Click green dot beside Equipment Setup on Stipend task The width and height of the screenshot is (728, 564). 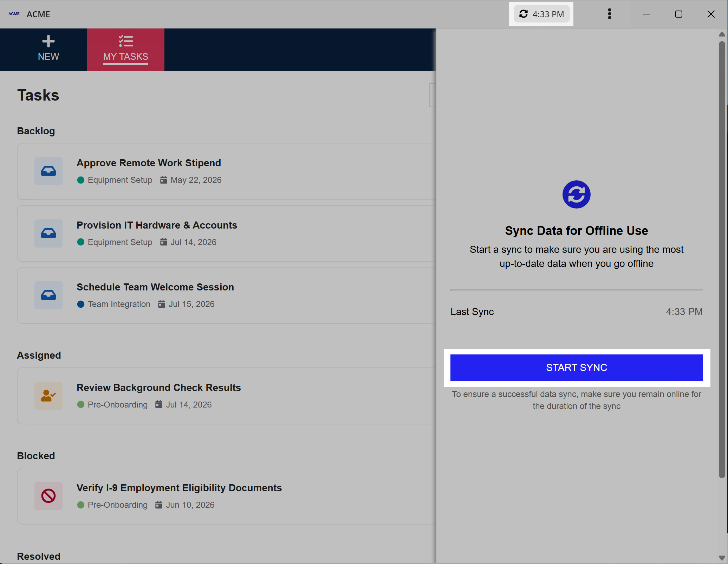[81, 180]
